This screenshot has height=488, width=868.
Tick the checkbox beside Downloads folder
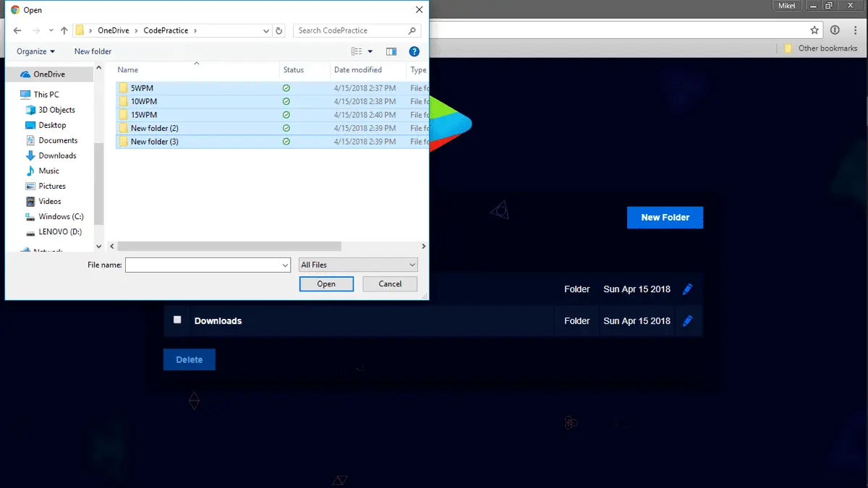177,320
